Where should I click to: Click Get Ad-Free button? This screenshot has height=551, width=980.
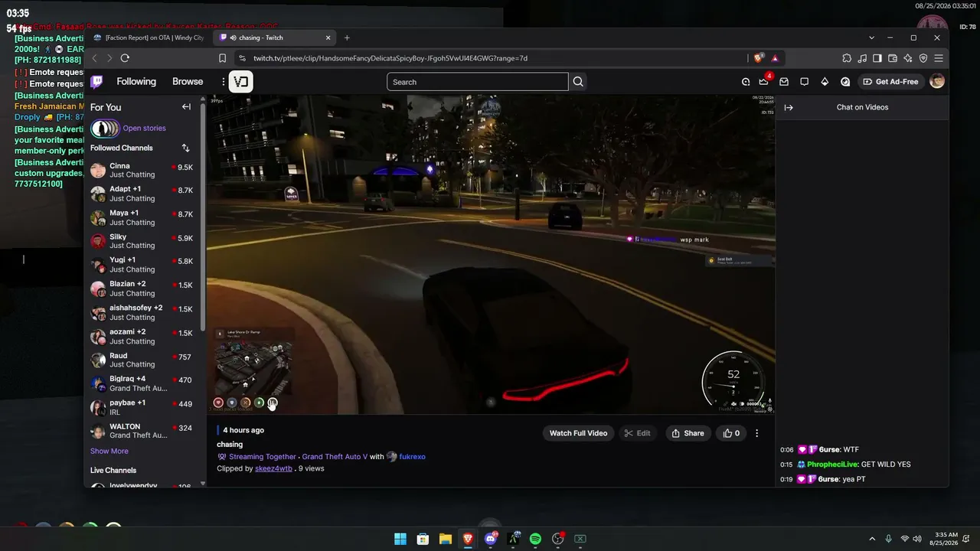click(890, 82)
